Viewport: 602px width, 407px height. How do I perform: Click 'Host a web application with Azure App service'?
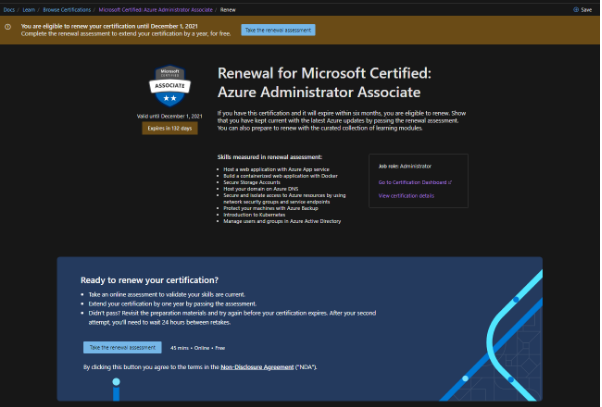[276, 169]
